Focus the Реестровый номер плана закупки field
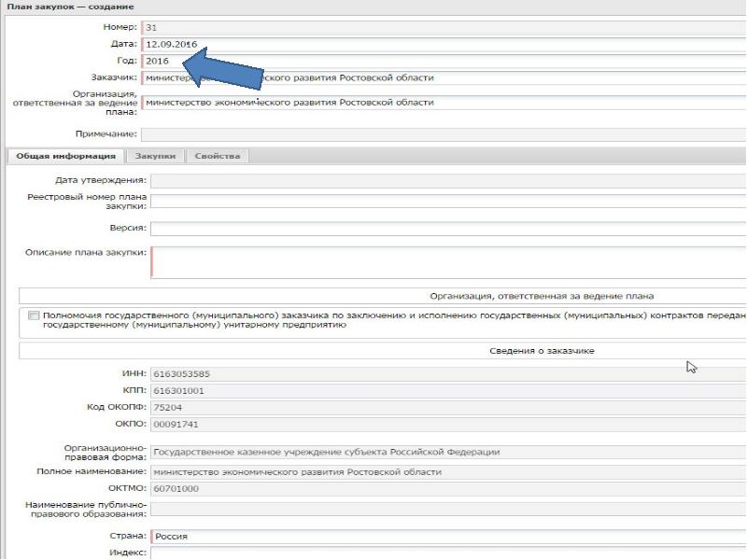The image size is (747, 560). (x=449, y=201)
